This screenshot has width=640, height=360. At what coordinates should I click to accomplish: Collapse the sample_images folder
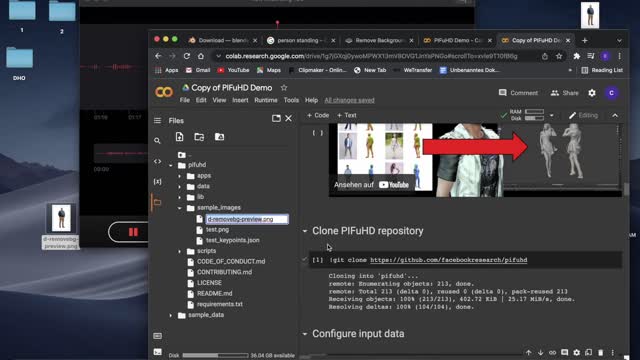[180, 208]
